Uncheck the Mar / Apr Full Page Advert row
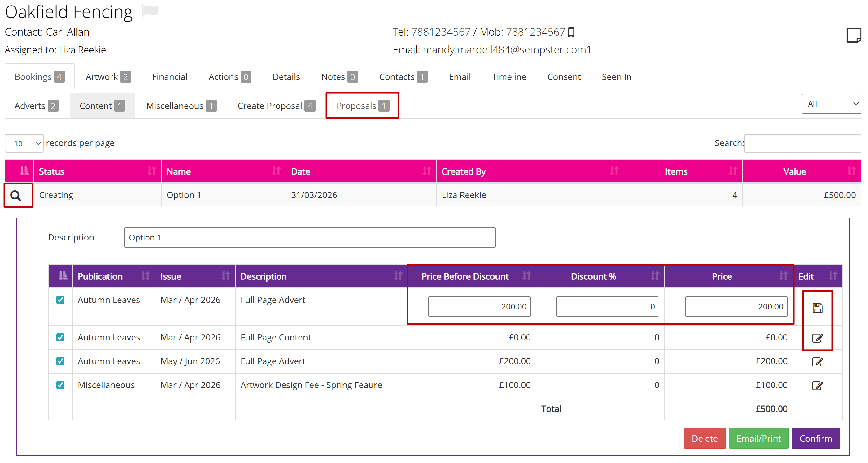 (60, 300)
